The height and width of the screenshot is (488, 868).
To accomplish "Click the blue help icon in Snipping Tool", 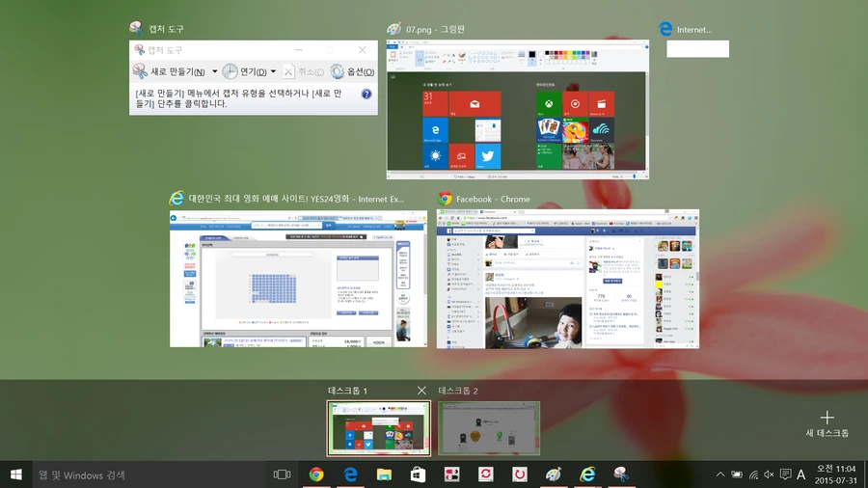I will click(366, 95).
